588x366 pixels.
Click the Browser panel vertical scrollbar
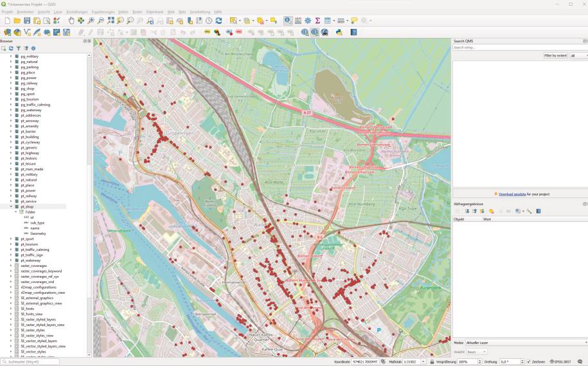coord(89,205)
